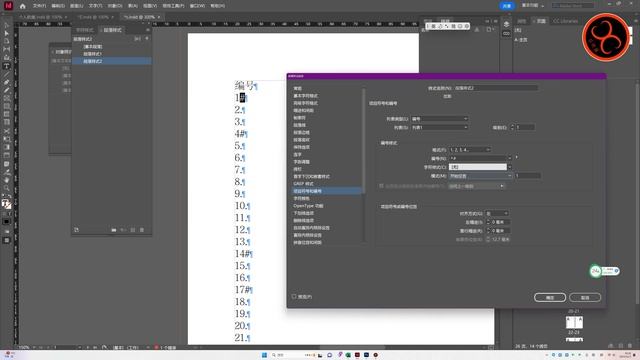The width and height of the screenshot is (640, 360).
Task: Click the trash icon in Paragraph Styles panel
Action: (x=142, y=230)
